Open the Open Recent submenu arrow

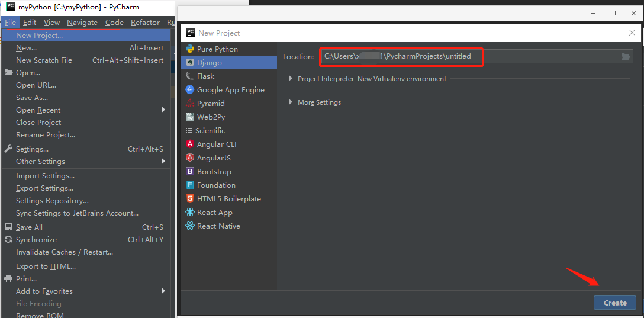(163, 110)
